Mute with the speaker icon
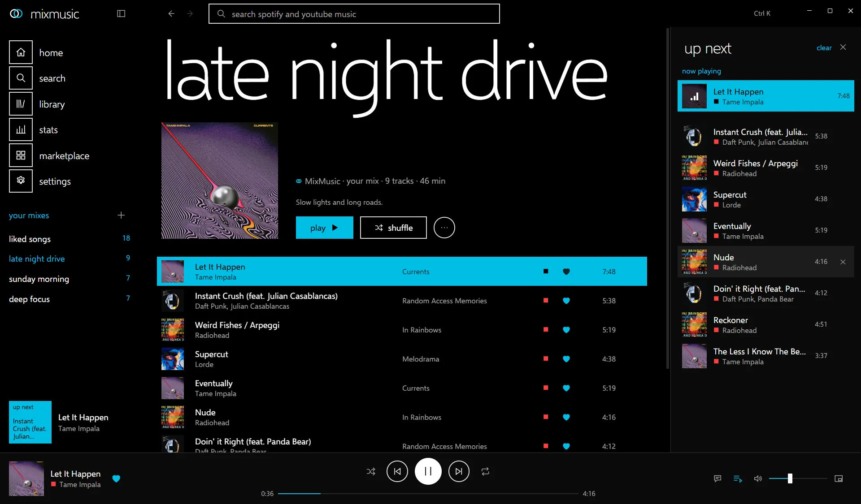 758,478
